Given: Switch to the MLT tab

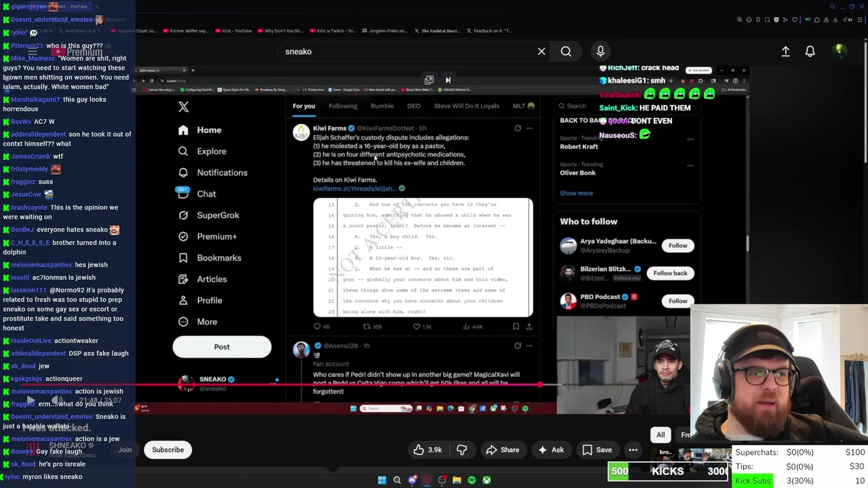Looking at the screenshot, I should point(524,106).
